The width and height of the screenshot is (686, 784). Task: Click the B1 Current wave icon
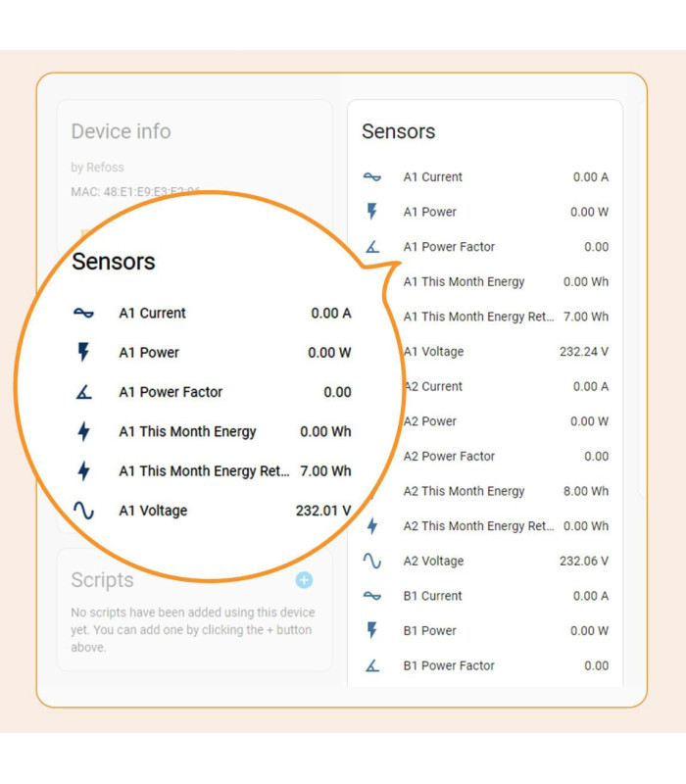[x=372, y=596]
